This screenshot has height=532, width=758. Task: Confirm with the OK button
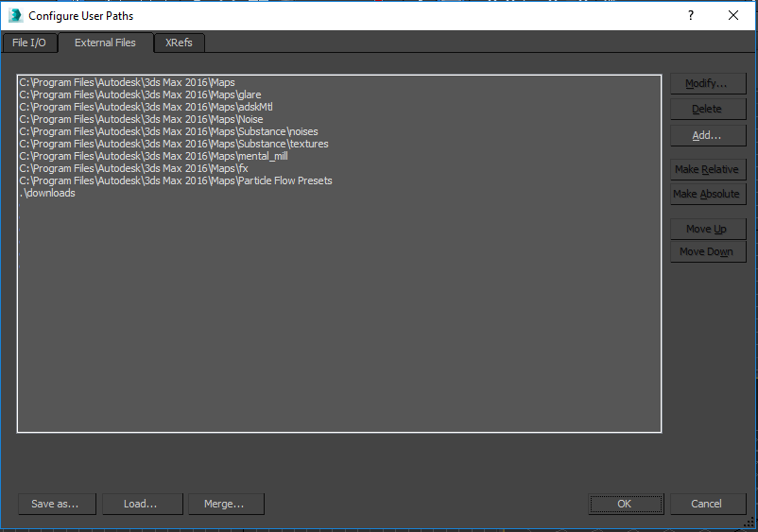point(626,504)
